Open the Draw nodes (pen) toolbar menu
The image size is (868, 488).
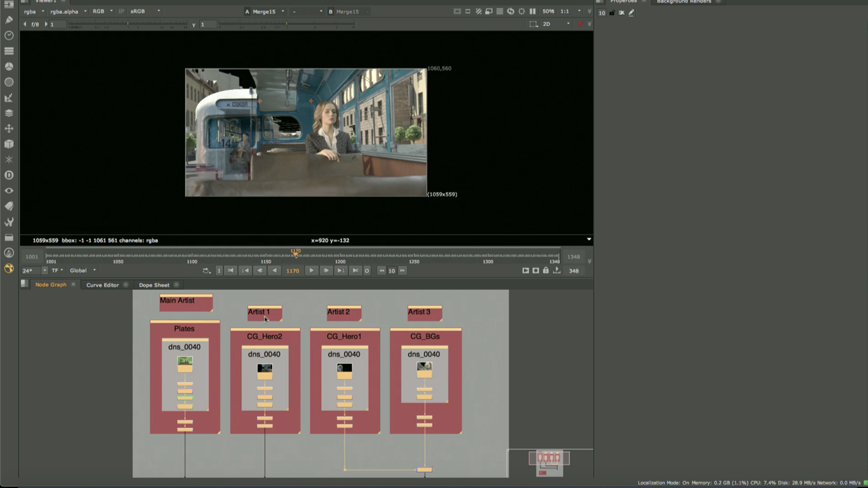point(9,20)
